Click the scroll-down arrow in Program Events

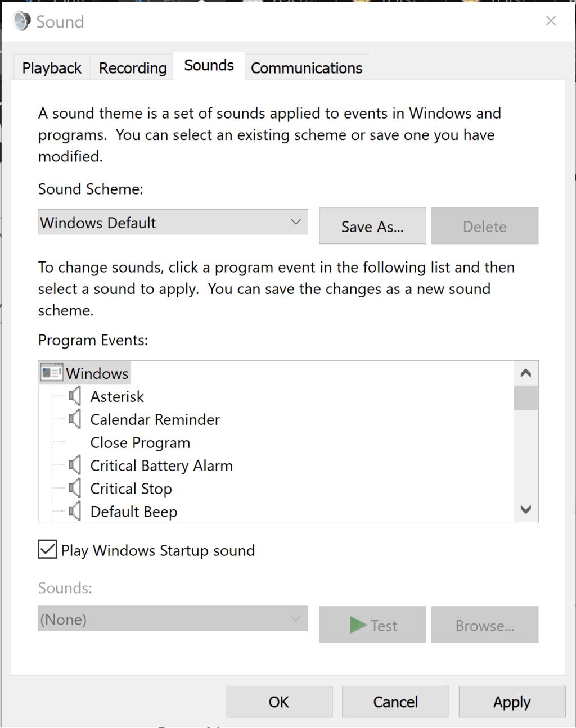pos(525,509)
